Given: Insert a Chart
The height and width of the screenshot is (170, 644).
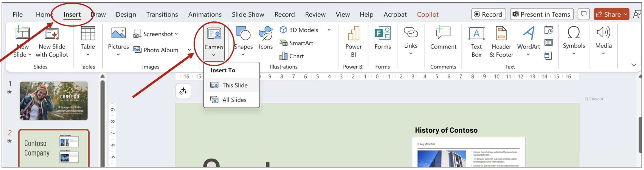Looking at the screenshot, I should tap(291, 56).
